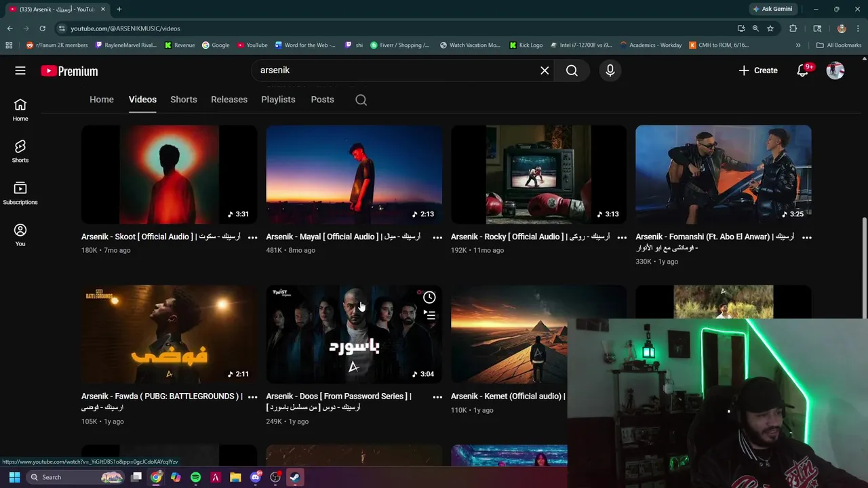The width and height of the screenshot is (868, 488).
Task: Open the Academics - Workday bookmark
Action: point(651,45)
